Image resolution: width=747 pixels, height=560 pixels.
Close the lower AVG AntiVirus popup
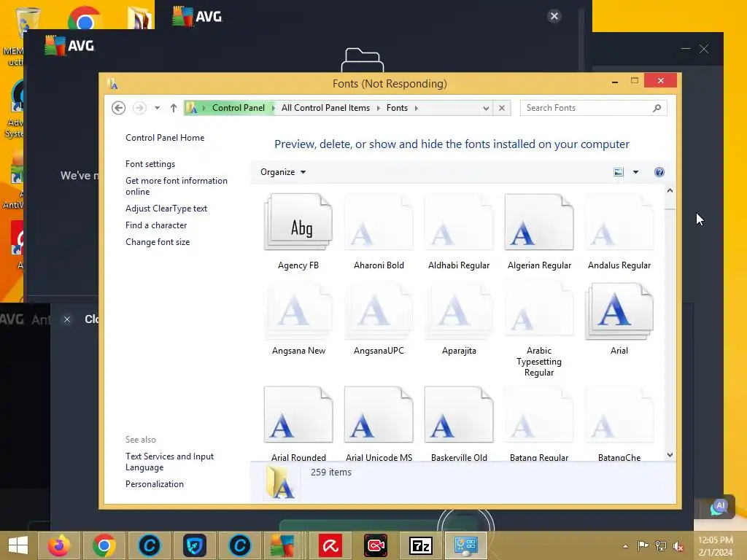coord(67,319)
